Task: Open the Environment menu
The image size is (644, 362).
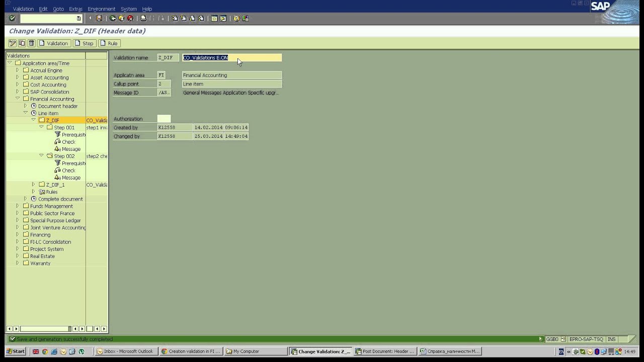Action: pos(101,9)
